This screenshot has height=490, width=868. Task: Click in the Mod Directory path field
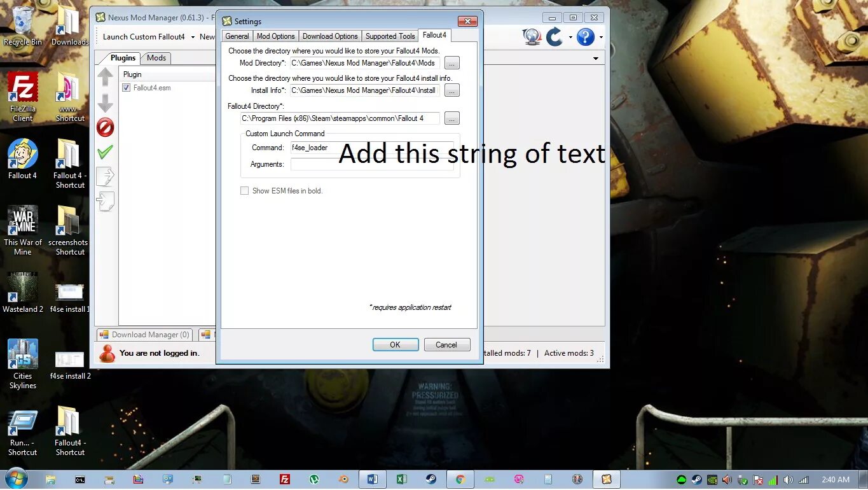tap(365, 63)
